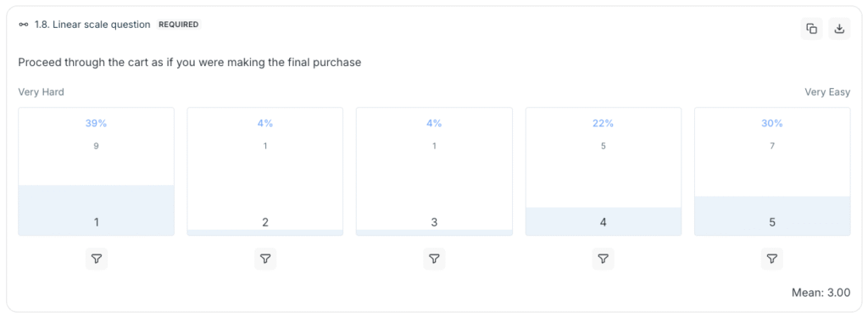Filter responses by rating 5

[772, 259]
